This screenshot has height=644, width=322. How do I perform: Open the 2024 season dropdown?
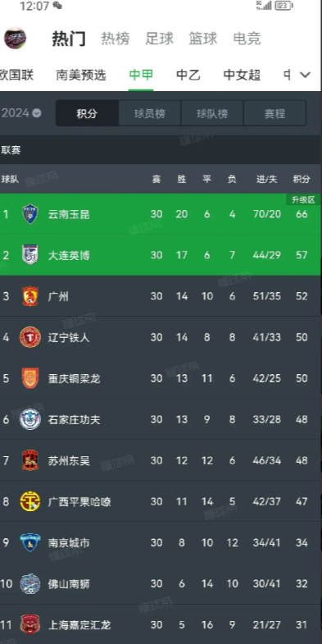[21, 113]
